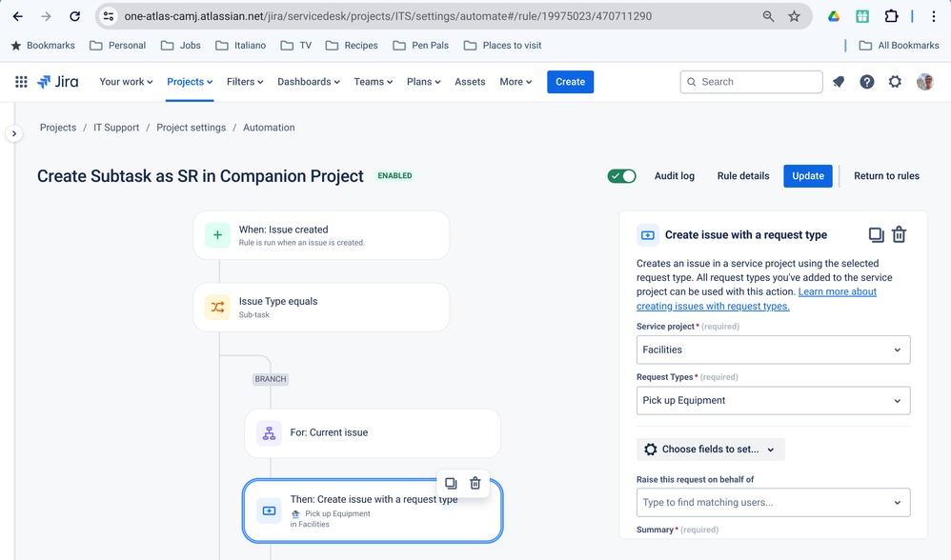Expand Choose fields to set dropdown
Viewport: 951px width, 560px height.
pos(710,450)
